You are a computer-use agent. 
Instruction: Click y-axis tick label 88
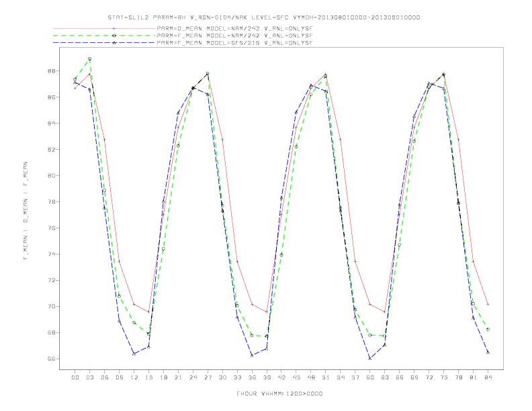tap(51, 71)
